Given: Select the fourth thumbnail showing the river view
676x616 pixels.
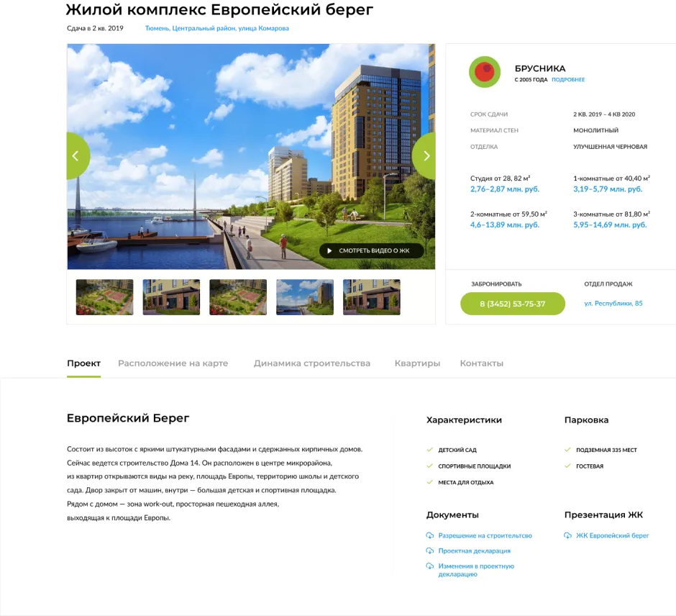Looking at the screenshot, I should click(x=305, y=297).
